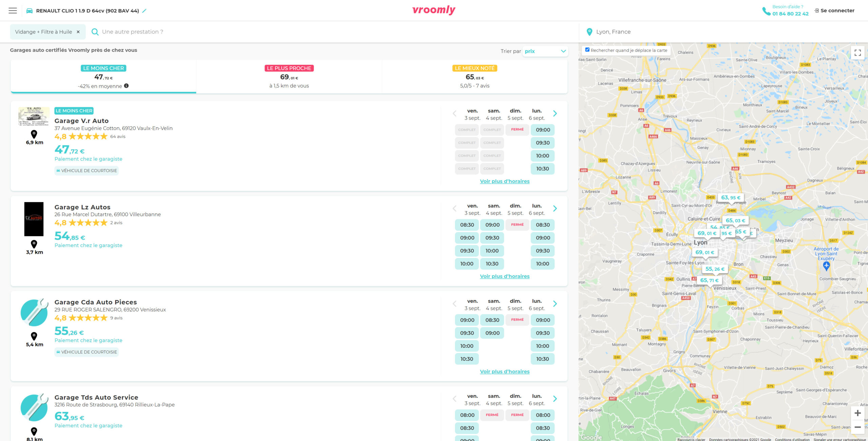Screen dimensions: 868x441
Task: Click the Se connecter login icon
Action: tap(817, 10)
